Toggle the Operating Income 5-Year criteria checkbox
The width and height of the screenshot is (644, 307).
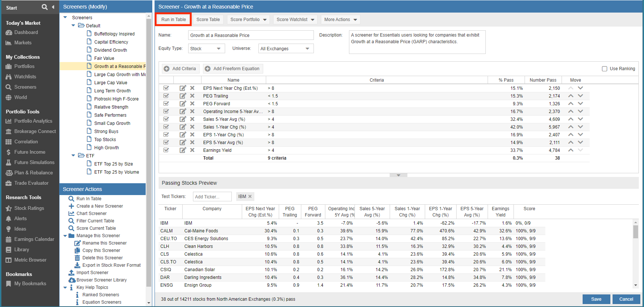click(x=166, y=111)
